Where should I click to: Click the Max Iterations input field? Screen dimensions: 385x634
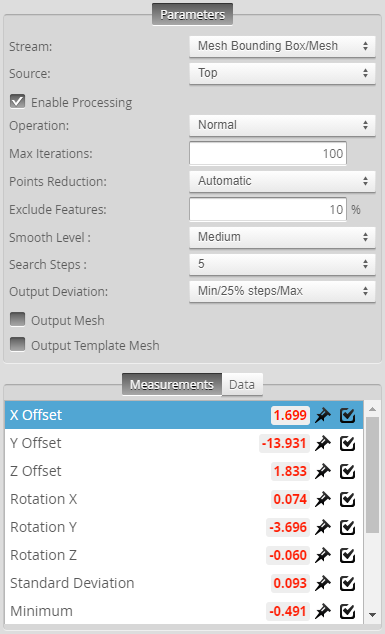click(268, 153)
